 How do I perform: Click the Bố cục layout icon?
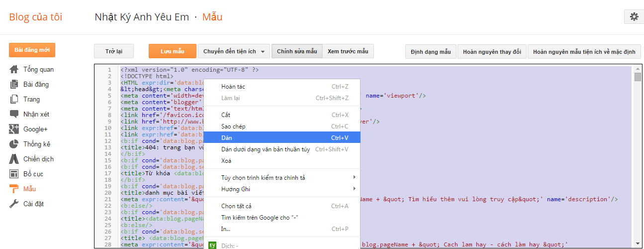[14, 174]
